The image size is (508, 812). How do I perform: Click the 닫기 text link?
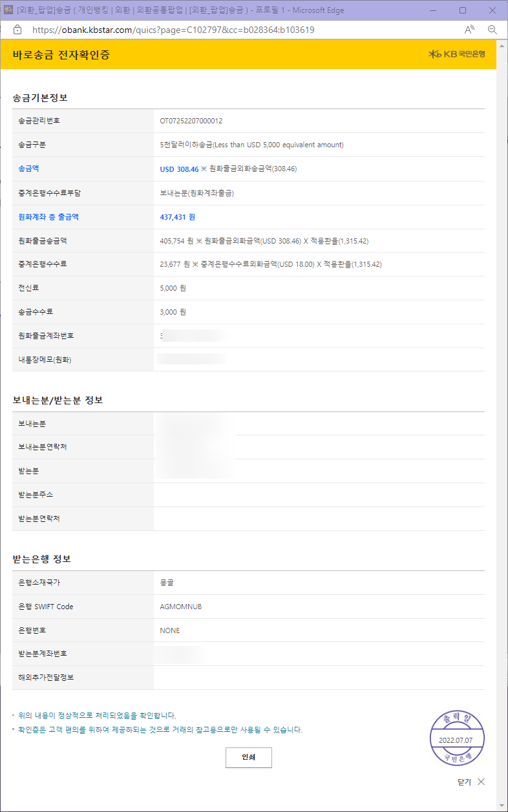coord(464,782)
